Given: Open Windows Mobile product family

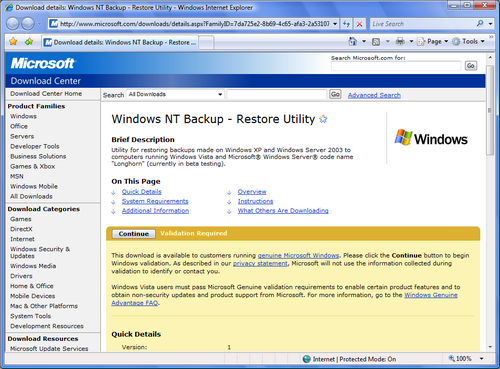Looking at the screenshot, I should 34,186.
